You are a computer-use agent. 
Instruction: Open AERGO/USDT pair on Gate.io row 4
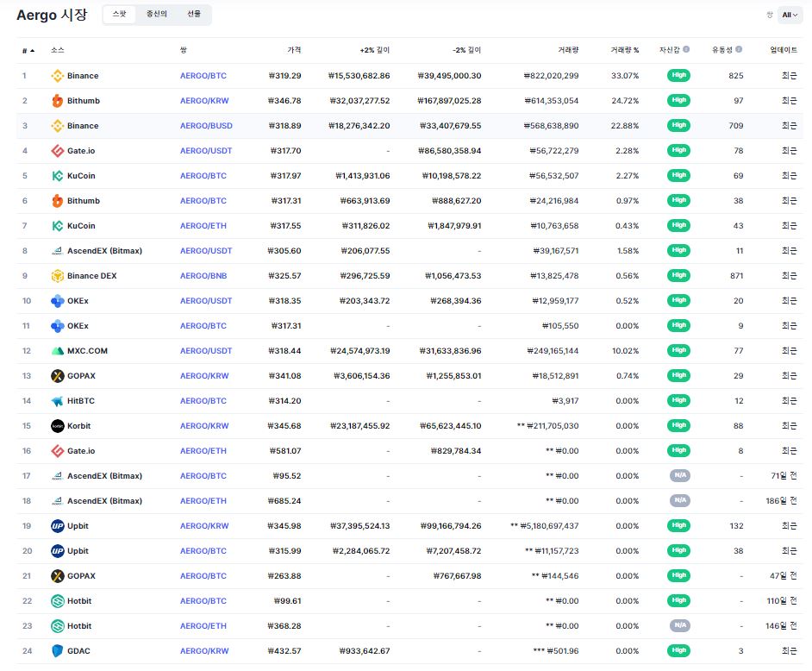(206, 151)
